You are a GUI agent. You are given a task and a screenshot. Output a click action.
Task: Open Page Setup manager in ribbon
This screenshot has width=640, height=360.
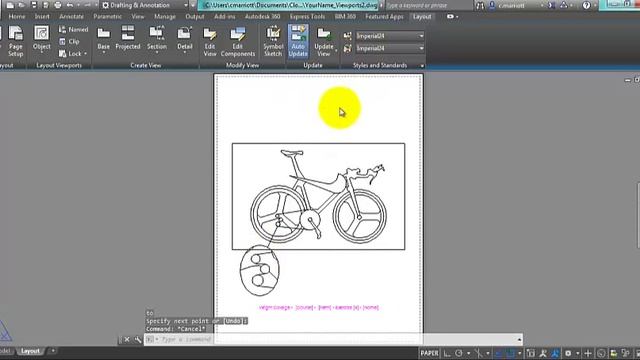(x=16, y=41)
